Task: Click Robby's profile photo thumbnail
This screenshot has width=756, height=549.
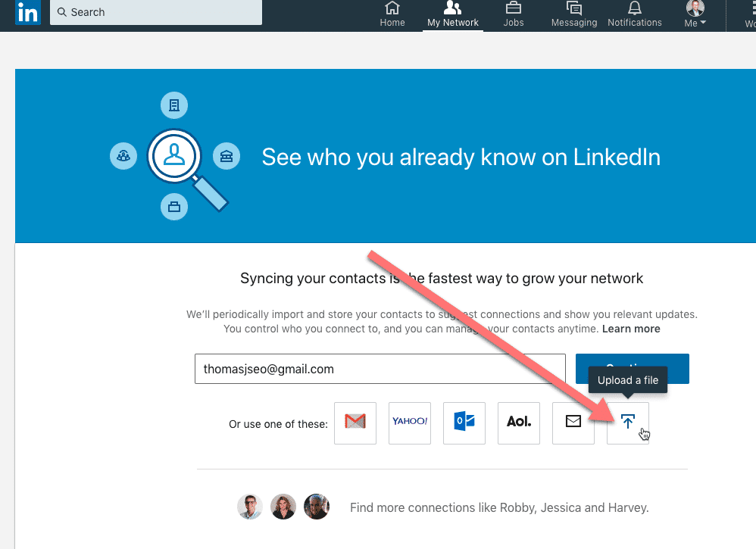Action: point(250,507)
